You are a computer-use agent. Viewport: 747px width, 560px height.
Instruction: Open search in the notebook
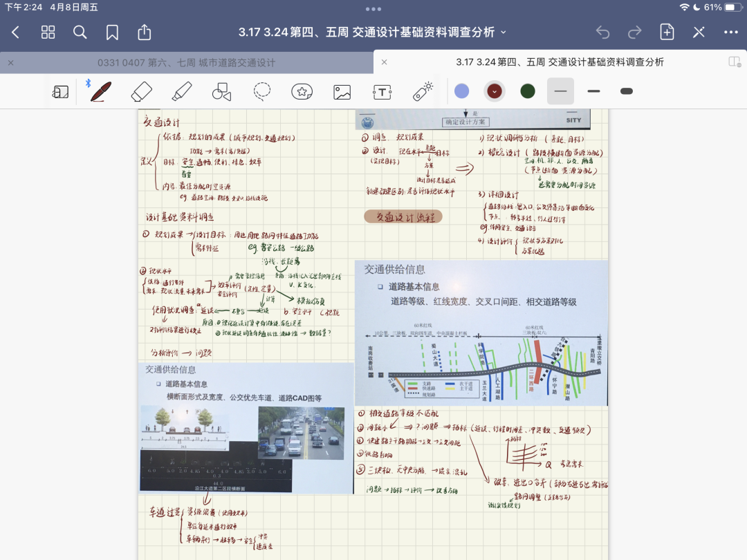click(80, 32)
